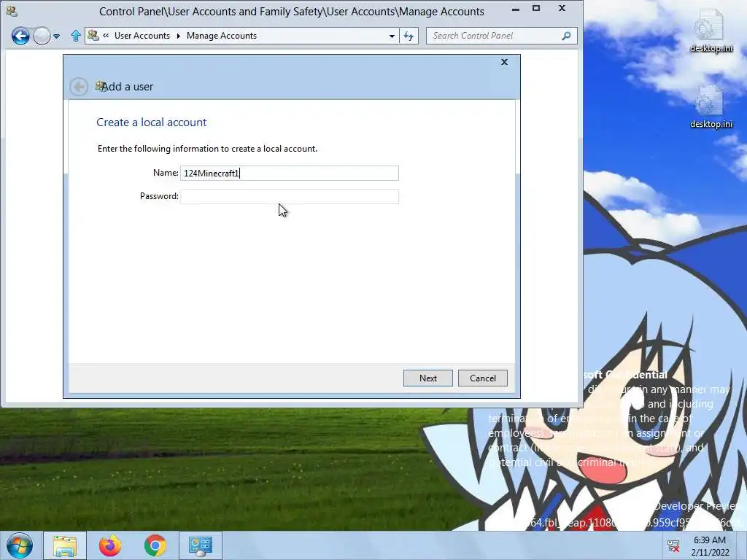Launch Google Chrome from taskbar

[155, 545]
